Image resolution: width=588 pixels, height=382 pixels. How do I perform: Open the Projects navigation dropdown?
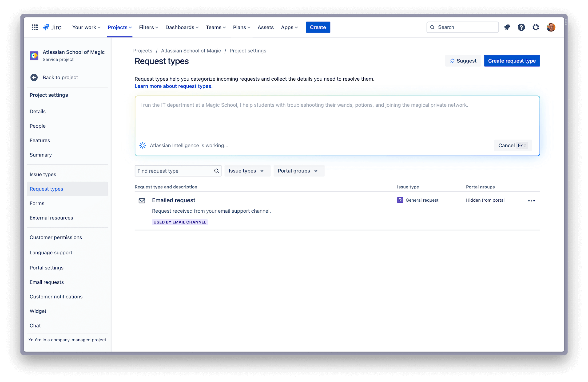[x=119, y=27]
